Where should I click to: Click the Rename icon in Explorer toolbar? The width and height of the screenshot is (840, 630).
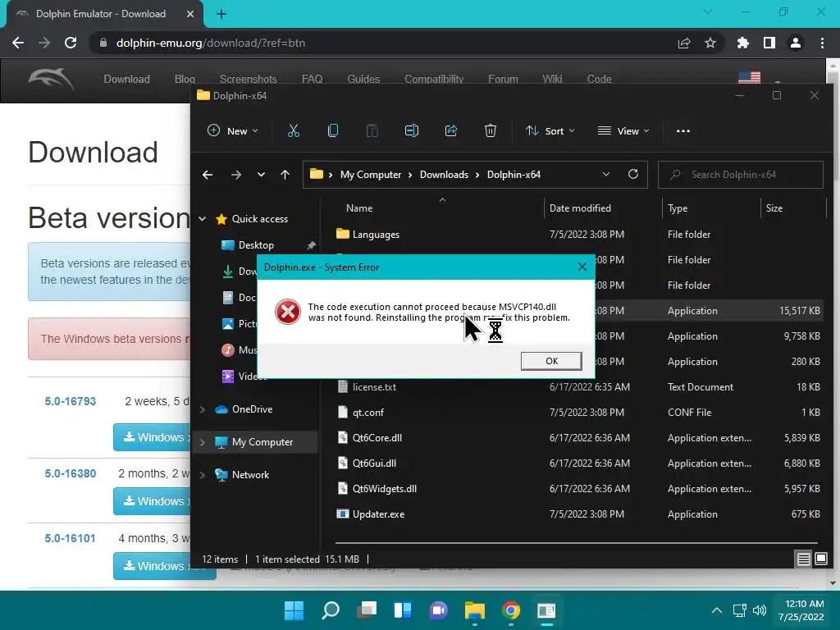(412, 130)
